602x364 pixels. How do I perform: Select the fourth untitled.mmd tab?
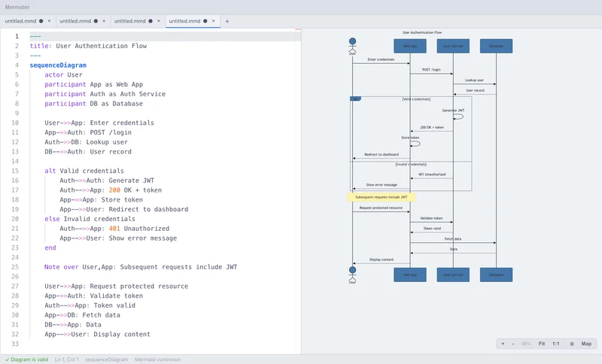184,21
